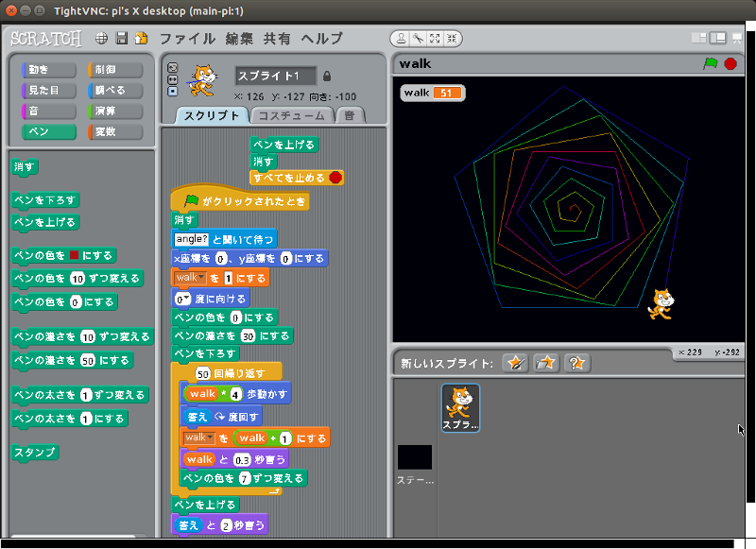Image resolution: width=756 pixels, height=549 pixels.
Task: Select the 演算 block category
Action: click(115, 111)
